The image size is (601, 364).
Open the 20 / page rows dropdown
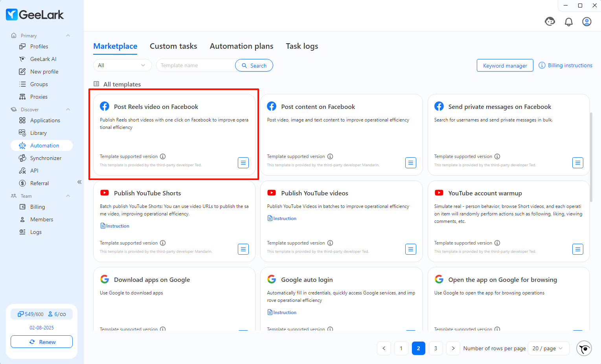click(548, 348)
